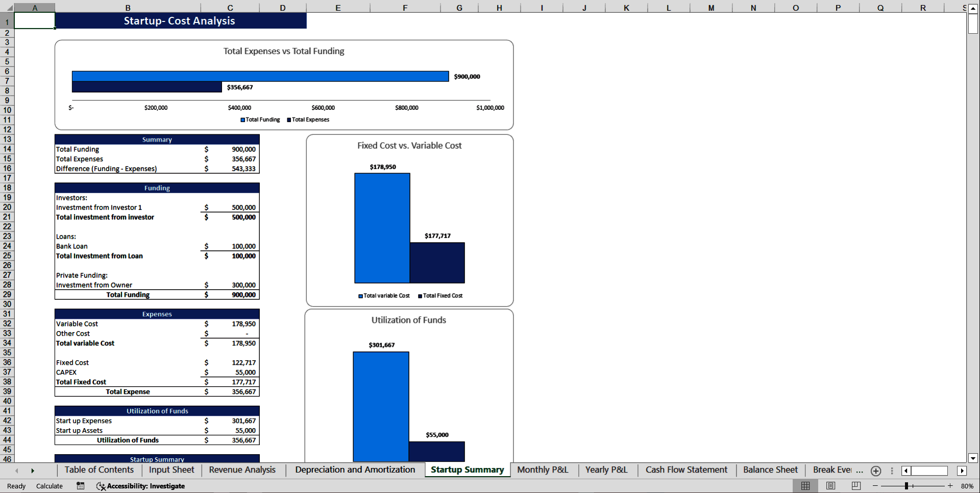Add a new worksheet with the plus icon
Screen dimensions: 980x493
pos(876,471)
